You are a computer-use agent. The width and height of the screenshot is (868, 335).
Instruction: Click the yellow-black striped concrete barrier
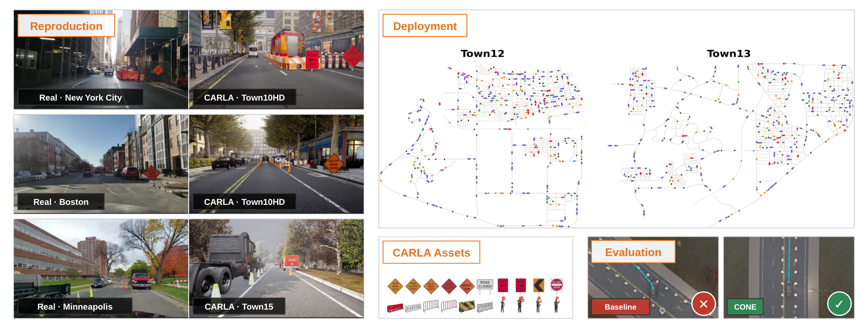[467, 306]
